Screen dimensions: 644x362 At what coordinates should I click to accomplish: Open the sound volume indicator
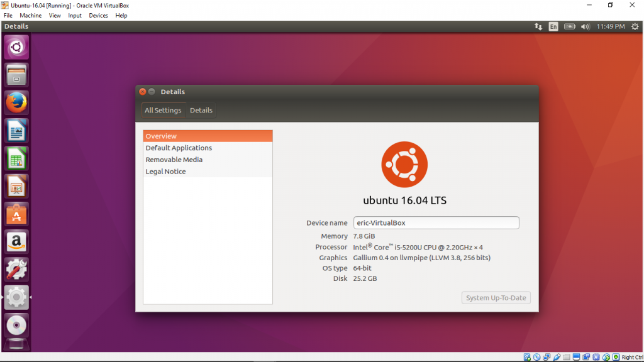pos(586,26)
